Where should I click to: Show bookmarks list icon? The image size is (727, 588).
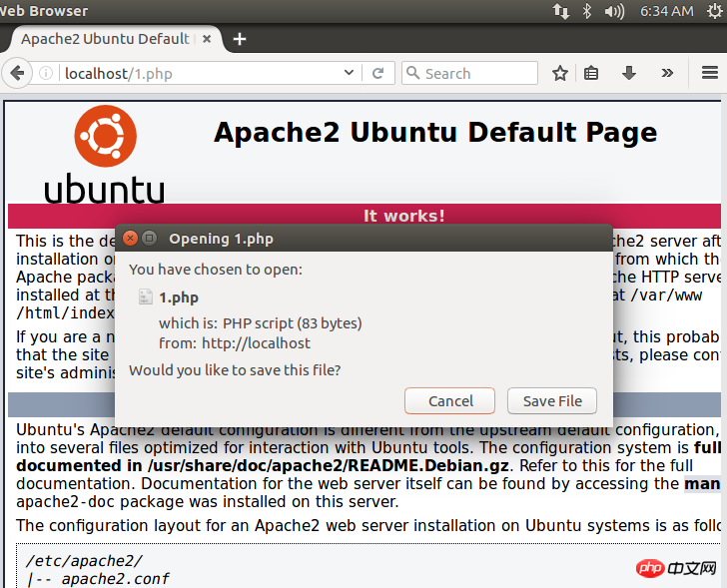[591, 73]
